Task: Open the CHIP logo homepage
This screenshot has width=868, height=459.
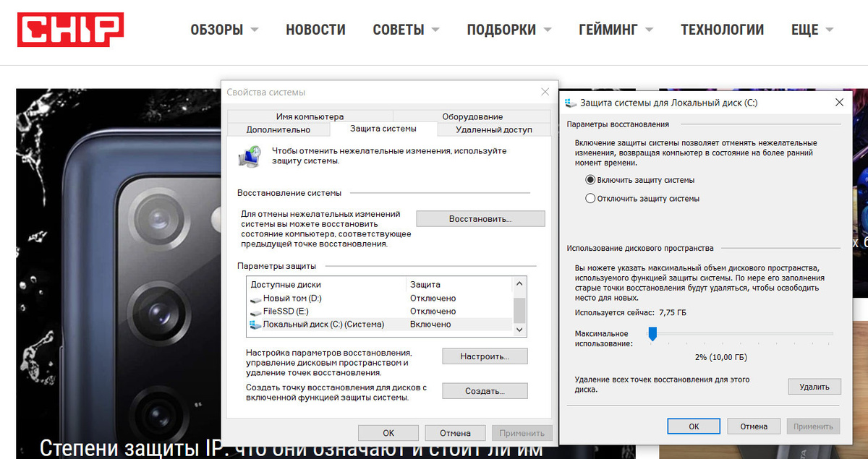Action: coord(70,30)
